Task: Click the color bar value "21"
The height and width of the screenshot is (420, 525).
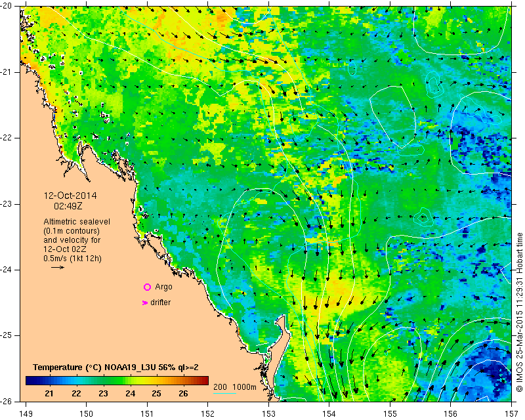Action: coord(49,393)
